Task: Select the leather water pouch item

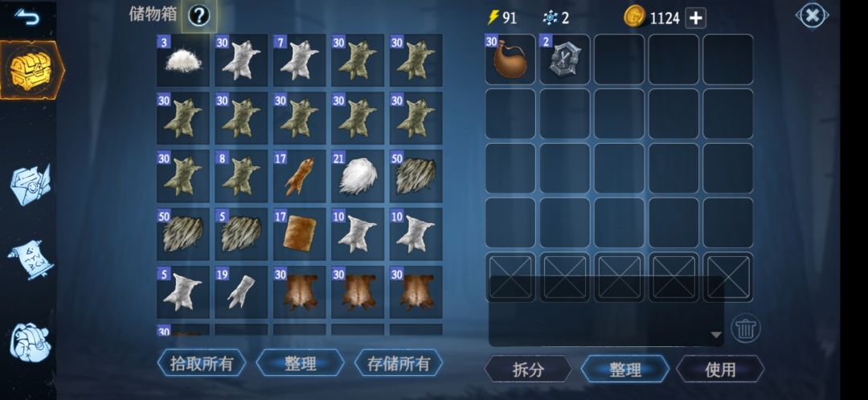Action: pyautogui.click(x=510, y=59)
